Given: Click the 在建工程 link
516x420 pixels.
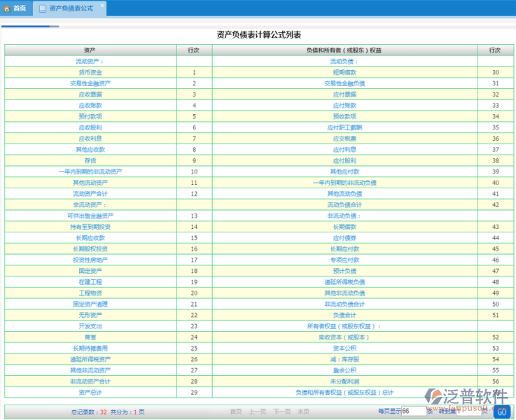Looking at the screenshot, I should point(90,282).
